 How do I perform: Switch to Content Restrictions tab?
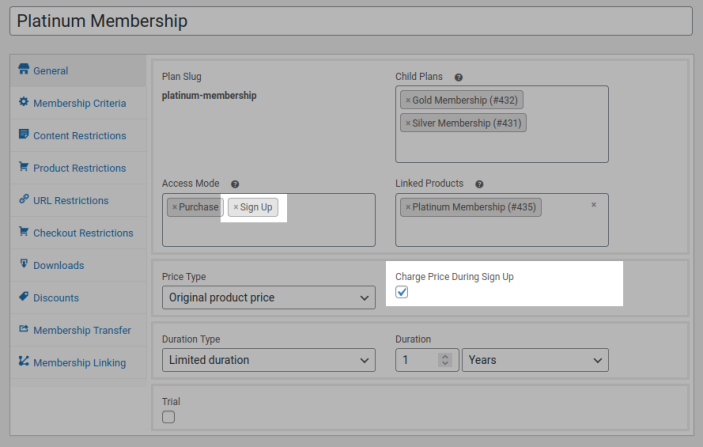click(79, 135)
